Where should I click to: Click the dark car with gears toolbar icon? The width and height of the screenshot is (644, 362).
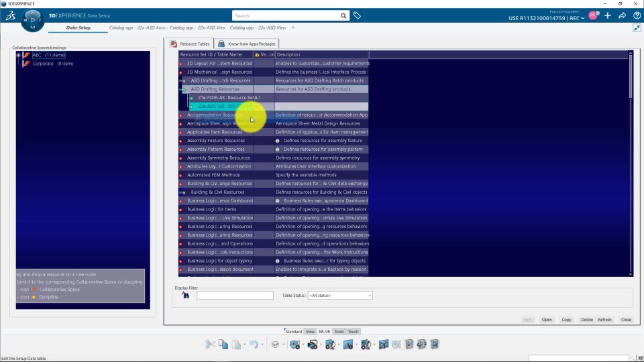click(313, 344)
